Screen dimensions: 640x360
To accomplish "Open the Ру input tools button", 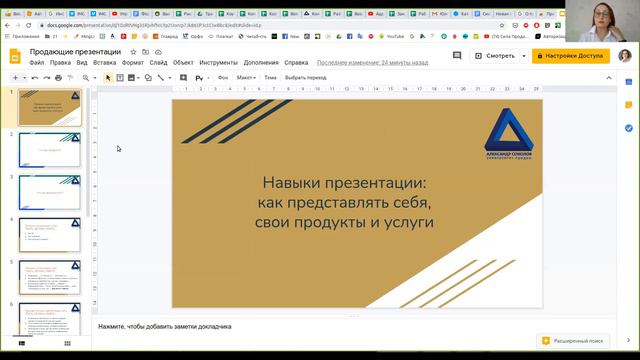I will [x=199, y=78].
